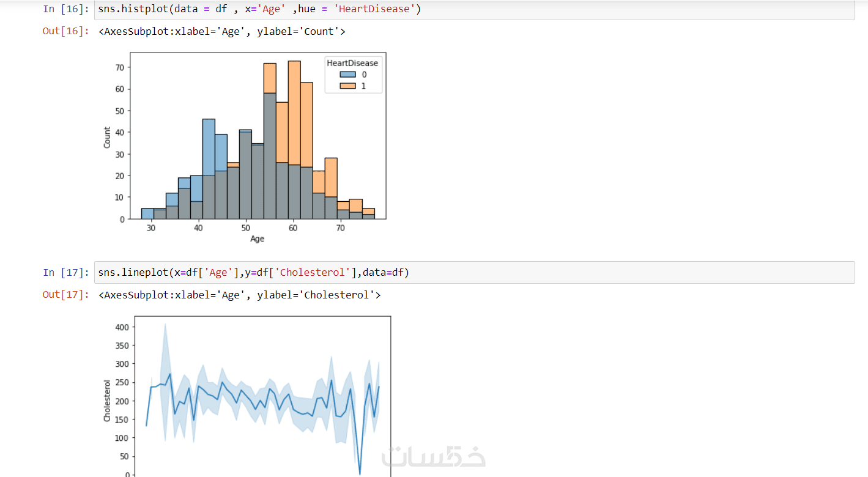Click the Out[17] output prompt

tap(65, 295)
